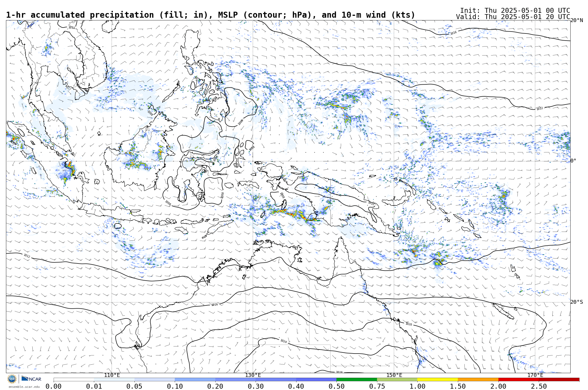The width and height of the screenshot is (588, 390).
Task: Click the 2.50 colorbar tick label
Action: point(539,386)
